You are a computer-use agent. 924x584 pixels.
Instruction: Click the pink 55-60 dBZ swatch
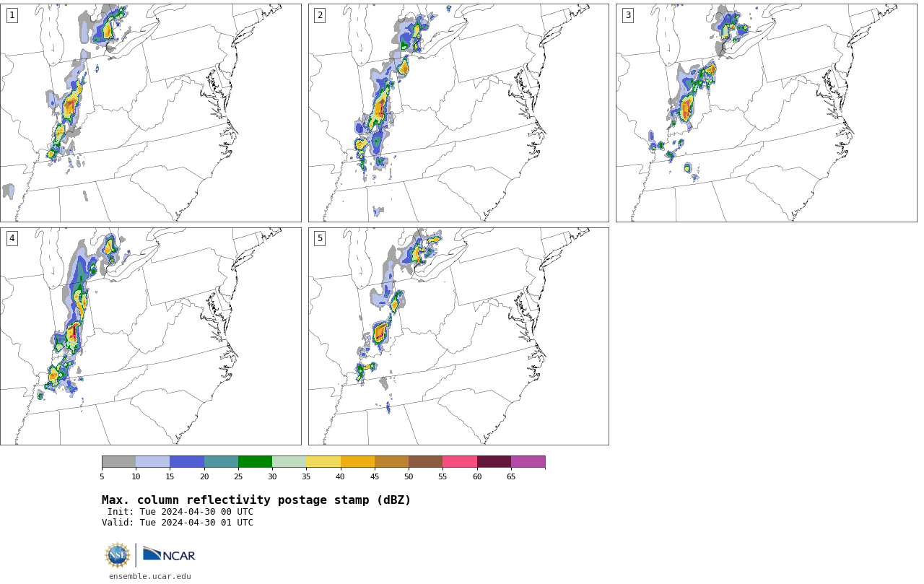point(460,462)
